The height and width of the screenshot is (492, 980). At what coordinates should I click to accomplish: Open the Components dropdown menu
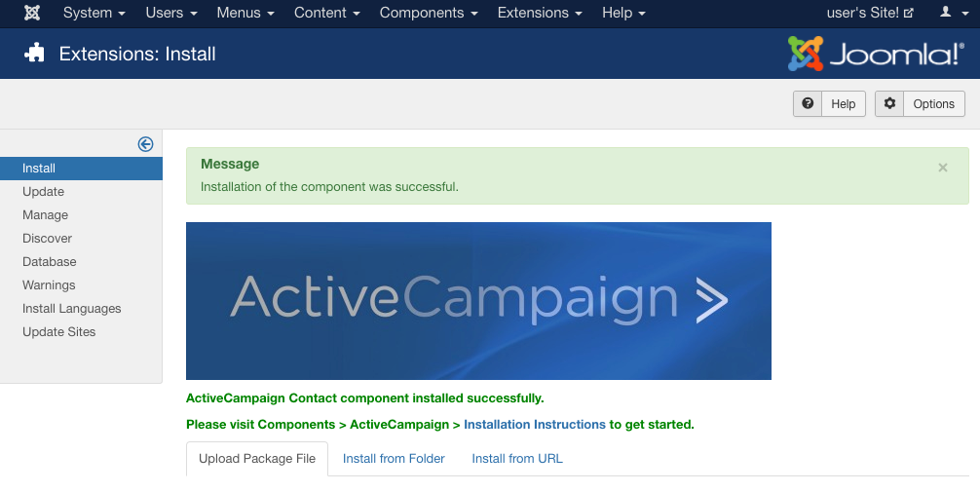429,13
